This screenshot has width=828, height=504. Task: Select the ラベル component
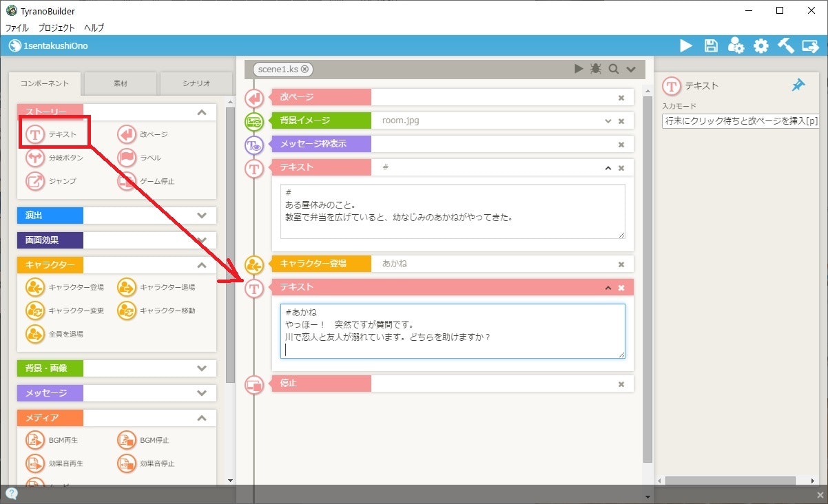139,158
